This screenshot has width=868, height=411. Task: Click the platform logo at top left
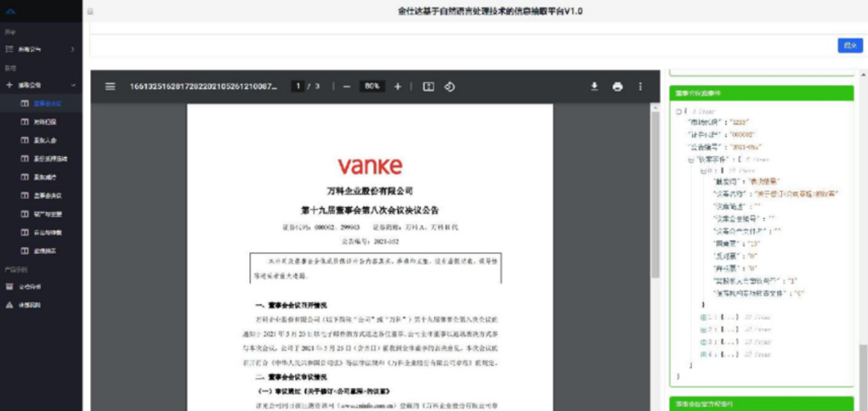12,11
